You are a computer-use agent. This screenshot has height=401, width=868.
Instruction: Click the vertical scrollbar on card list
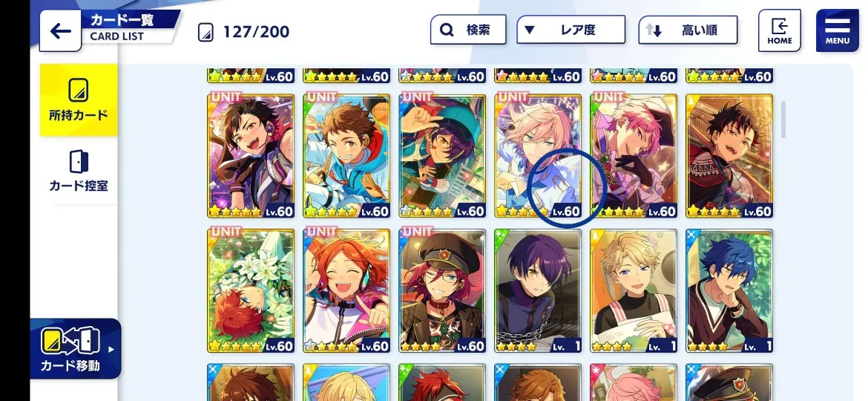click(783, 119)
